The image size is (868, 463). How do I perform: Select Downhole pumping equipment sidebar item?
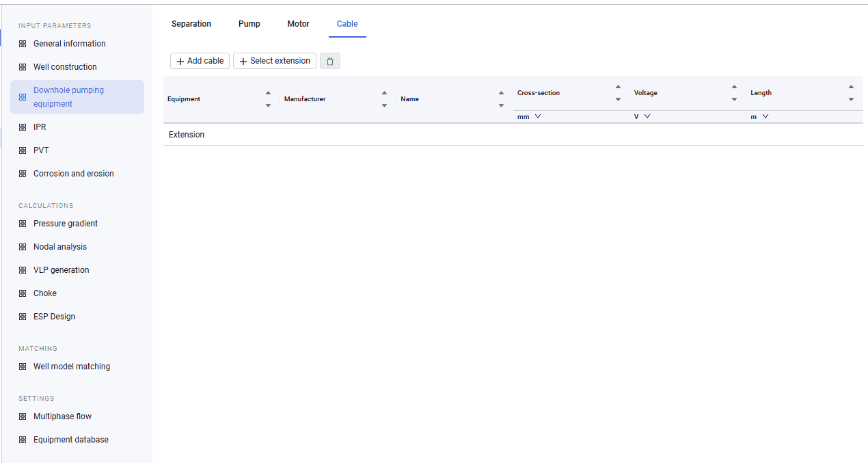coord(77,97)
